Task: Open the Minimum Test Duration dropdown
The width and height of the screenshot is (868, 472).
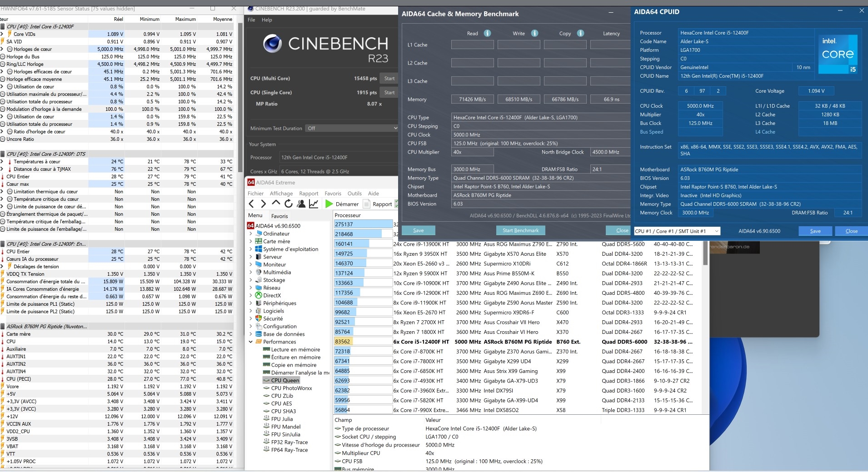Action: pos(351,128)
